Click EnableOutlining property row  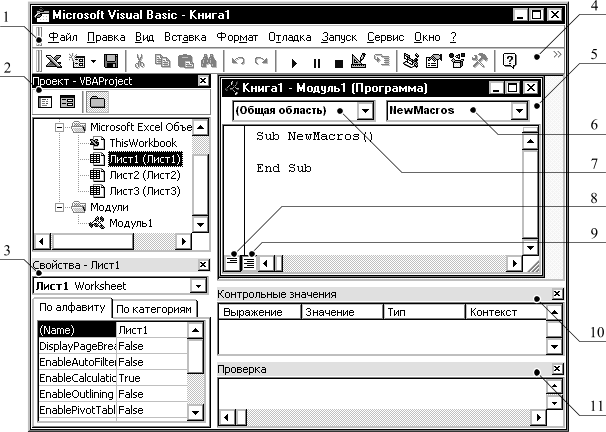coord(113,394)
